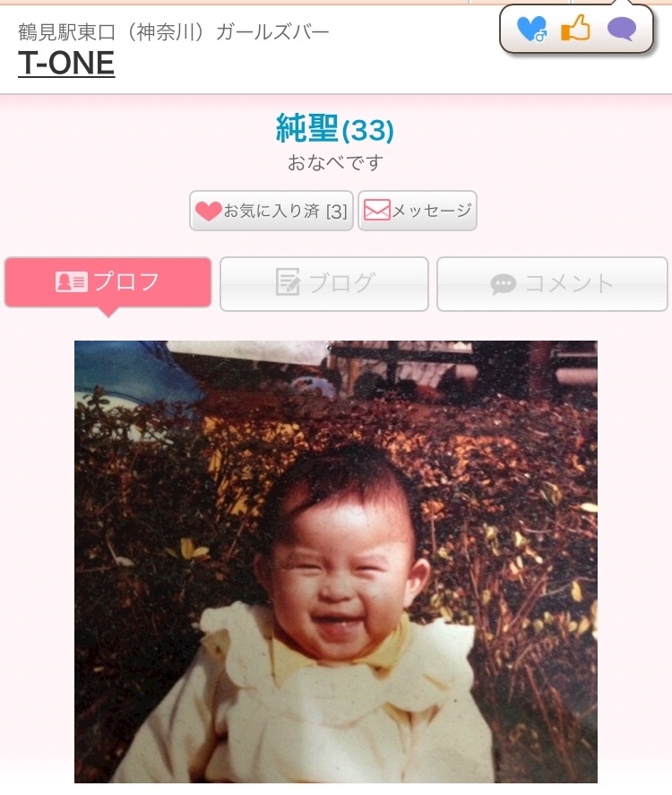Click the blue heart icon in popup
The image size is (672, 795).
click(x=531, y=29)
